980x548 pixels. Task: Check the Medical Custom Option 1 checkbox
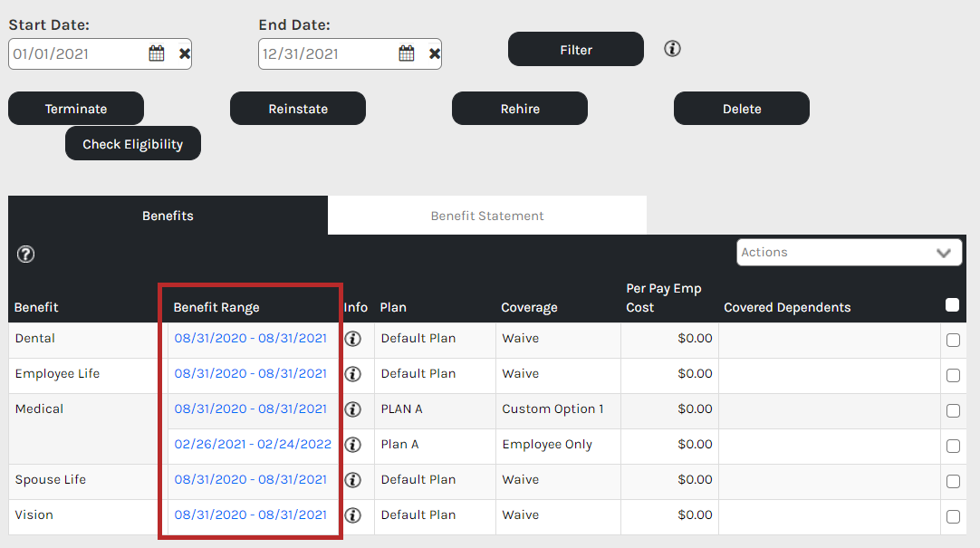953,410
